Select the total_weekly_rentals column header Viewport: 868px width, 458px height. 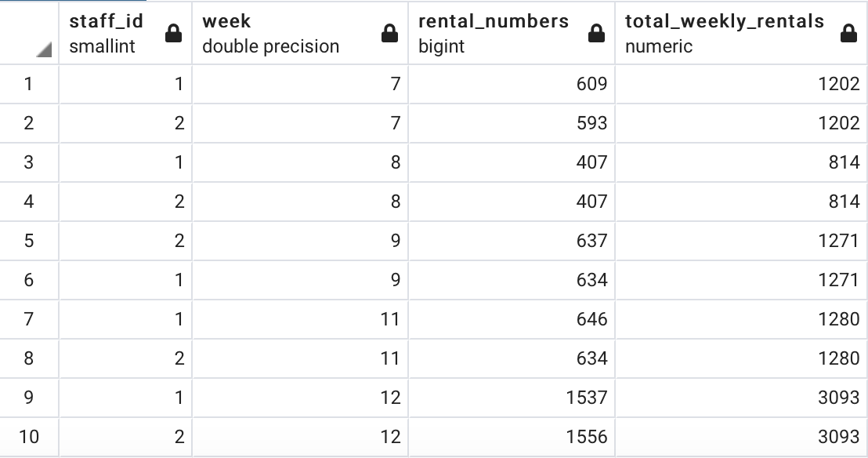pyautogui.click(x=741, y=33)
